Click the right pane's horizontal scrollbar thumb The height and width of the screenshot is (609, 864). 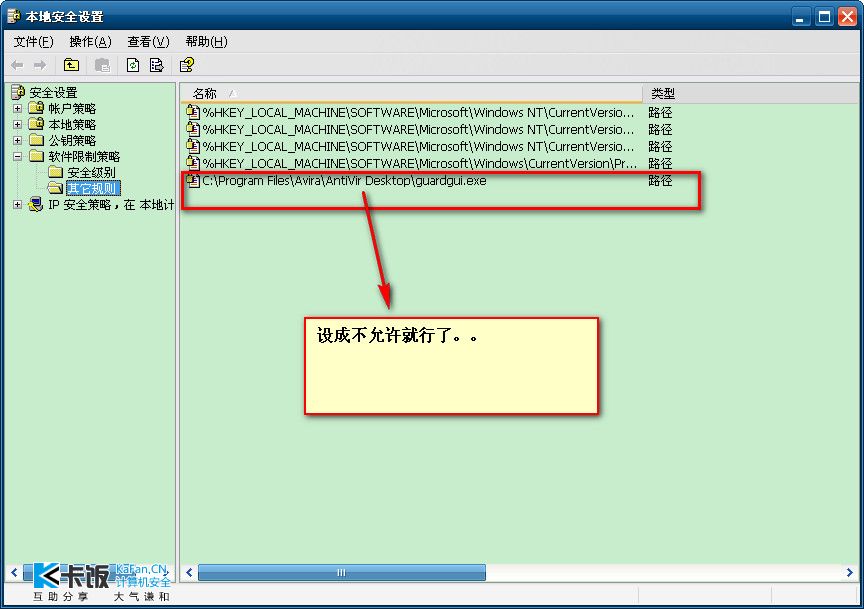click(342, 573)
